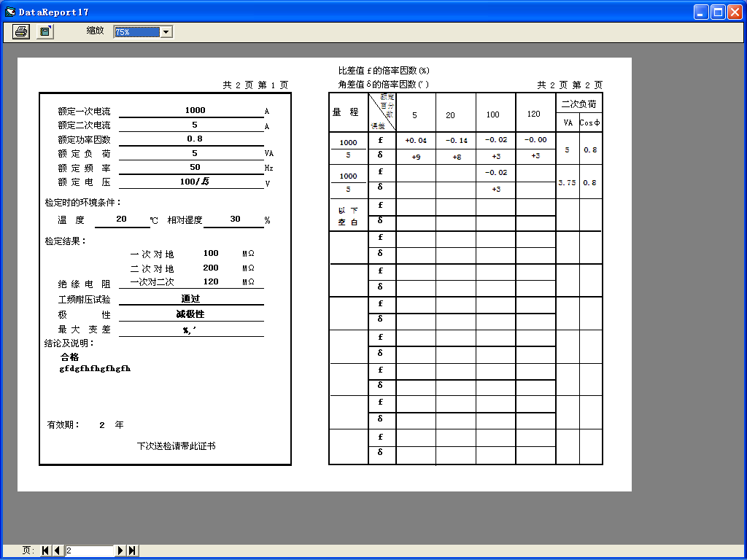Close the DataReport17 window
The width and height of the screenshot is (747, 560).
click(x=735, y=12)
